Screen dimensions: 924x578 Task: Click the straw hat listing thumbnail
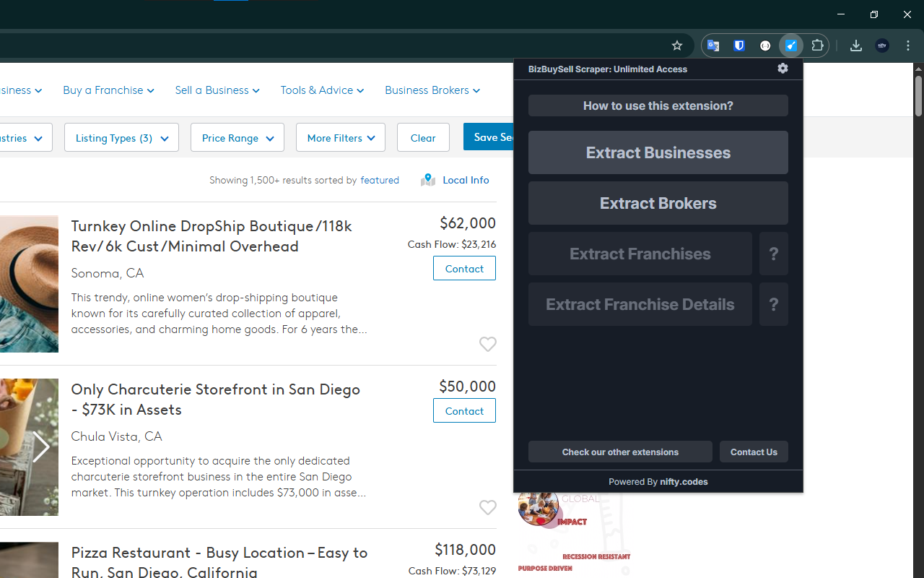pos(29,284)
